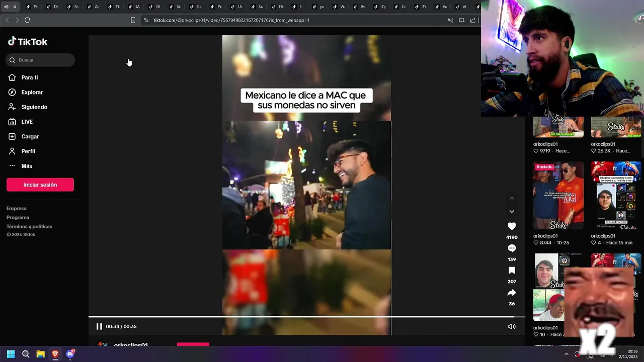Click the 00:34 / 00:35 time label
Viewport: 644px width, 362px height.
[121, 326]
